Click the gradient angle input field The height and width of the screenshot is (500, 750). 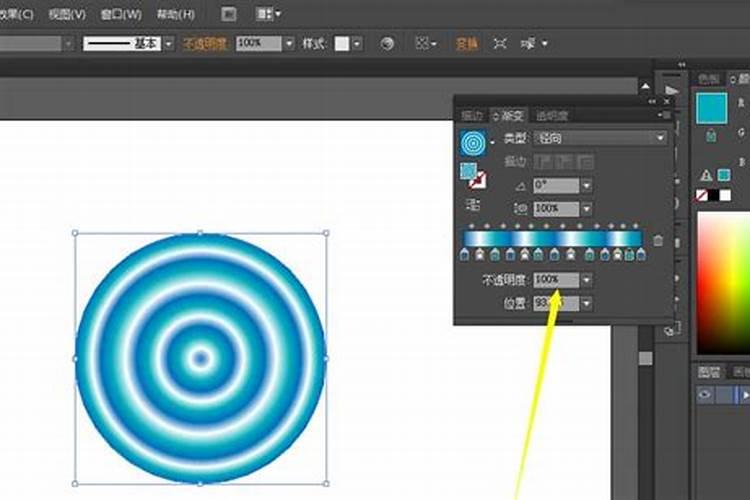coord(556,185)
